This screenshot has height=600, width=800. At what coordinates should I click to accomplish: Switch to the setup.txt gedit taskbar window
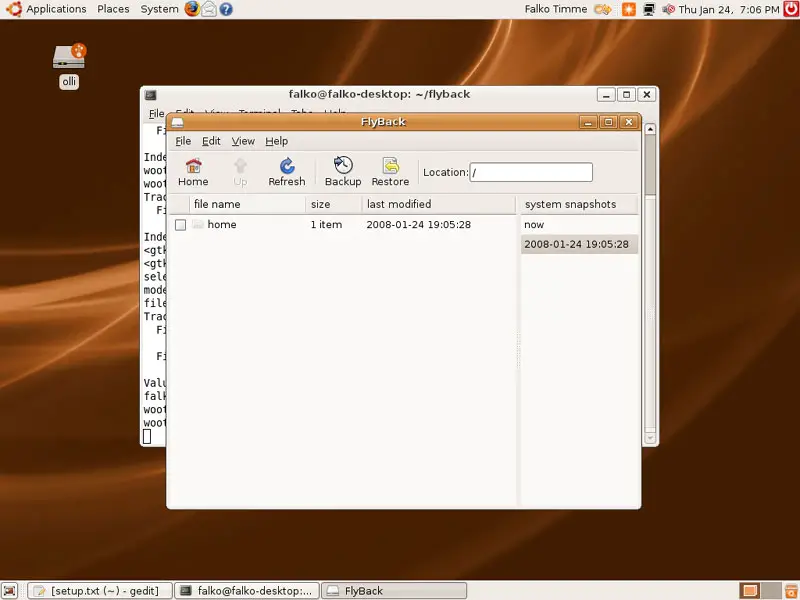[x=99, y=591]
